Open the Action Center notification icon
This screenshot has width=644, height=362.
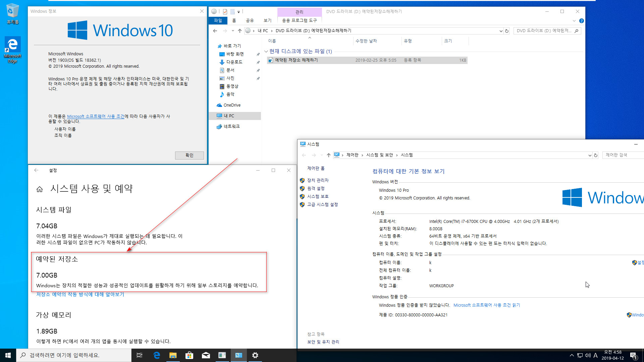[x=633, y=355]
